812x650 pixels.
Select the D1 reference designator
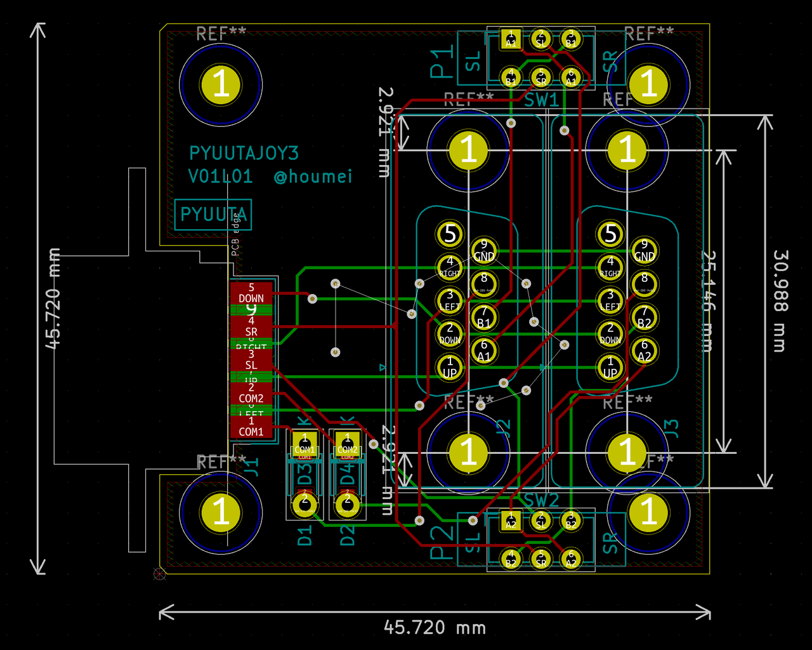[x=305, y=536]
